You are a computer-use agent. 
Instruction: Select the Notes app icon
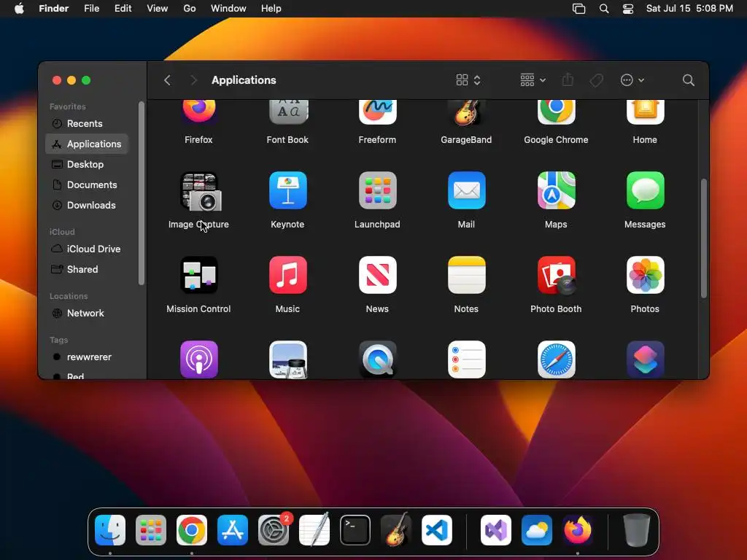click(466, 275)
